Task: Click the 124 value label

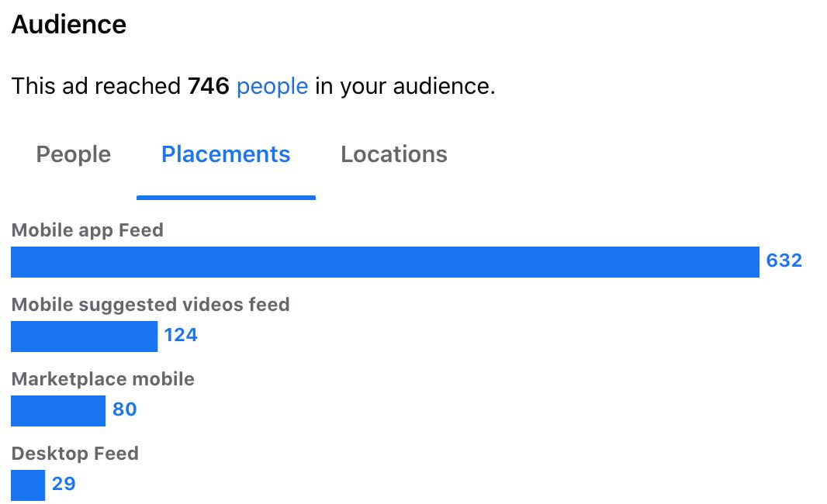Action: point(181,335)
